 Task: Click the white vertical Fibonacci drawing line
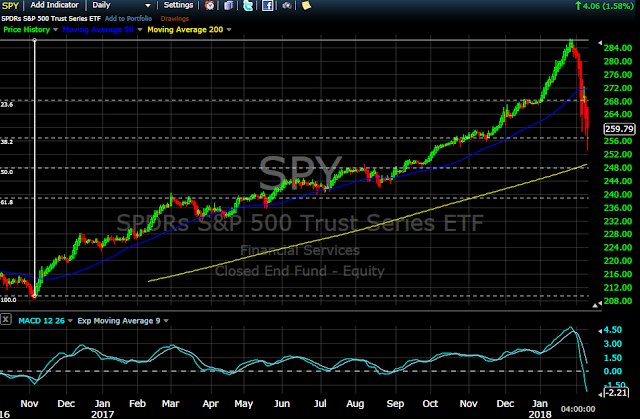(34, 167)
